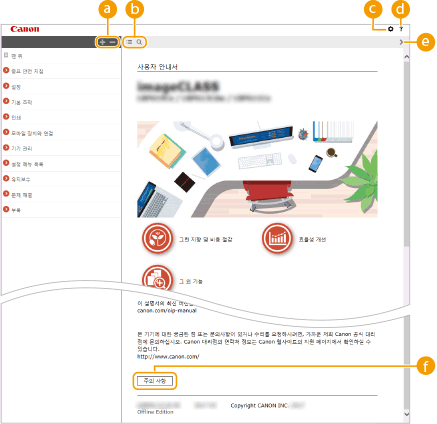Follow the canon.com/oip-manual link
Viewport: 437px width, 424px height.
(167, 311)
